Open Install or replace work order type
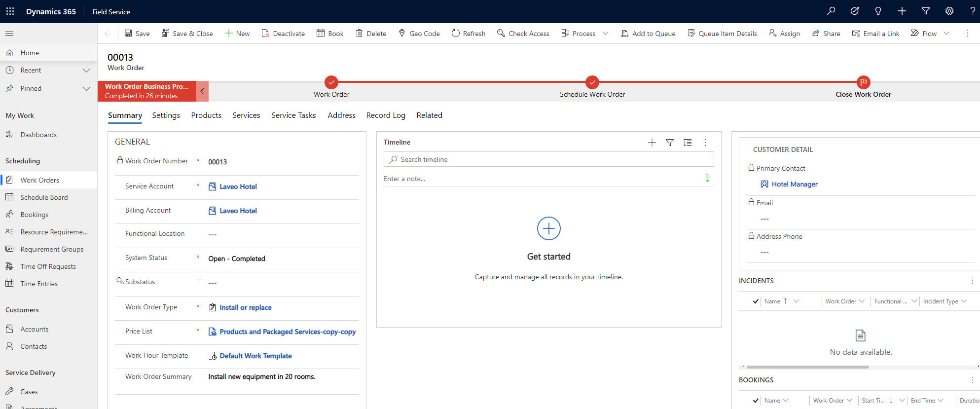The height and width of the screenshot is (409, 980). point(246,307)
